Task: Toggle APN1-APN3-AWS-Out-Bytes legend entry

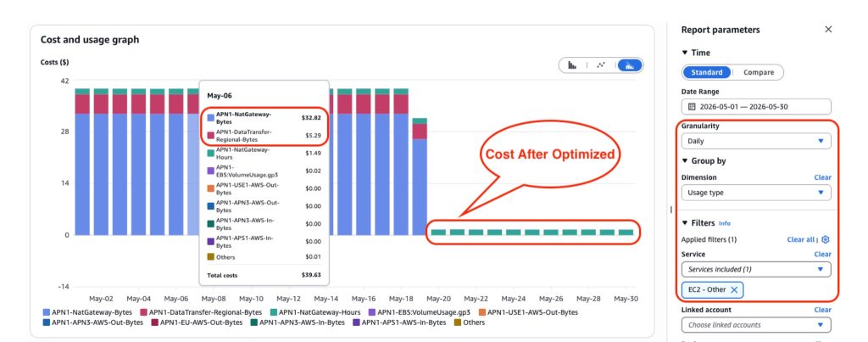Action: point(93,322)
